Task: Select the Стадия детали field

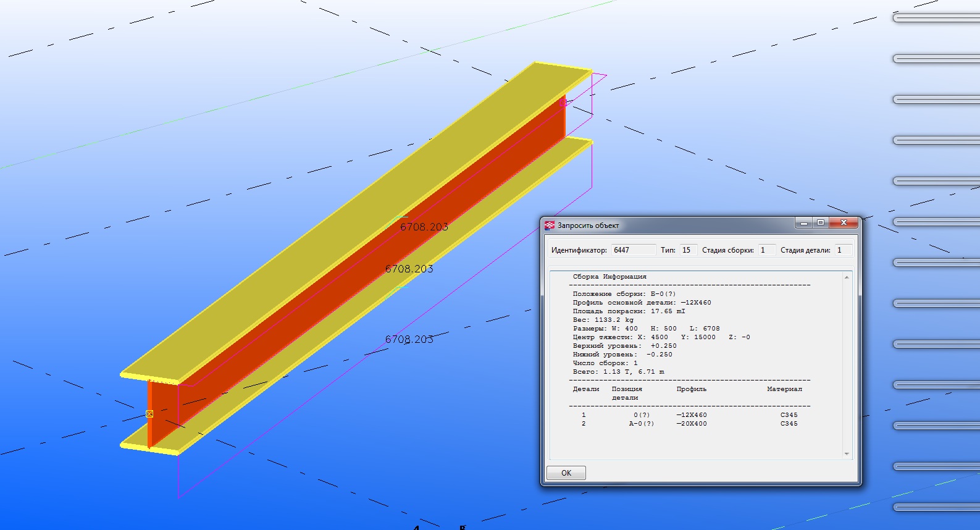Action: (843, 250)
